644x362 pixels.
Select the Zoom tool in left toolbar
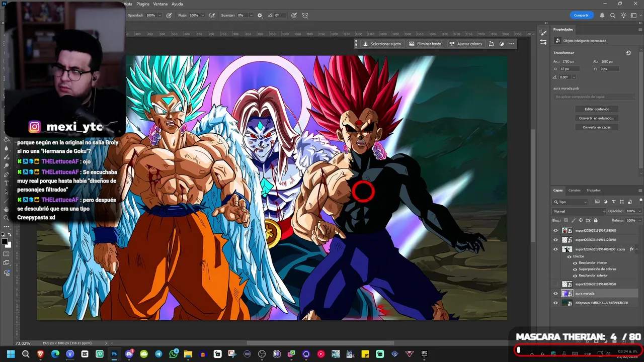7,218
